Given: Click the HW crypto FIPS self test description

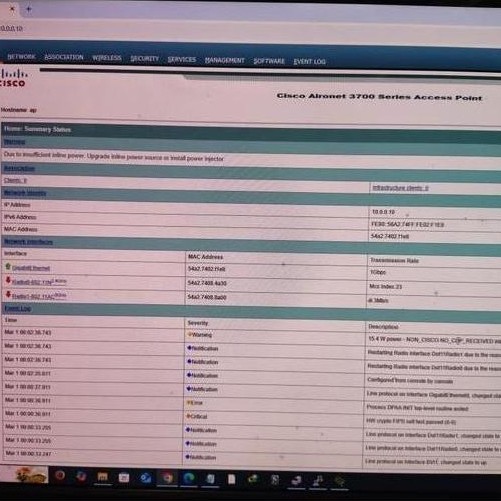Looking at the screenshot, I should point(411,421).
